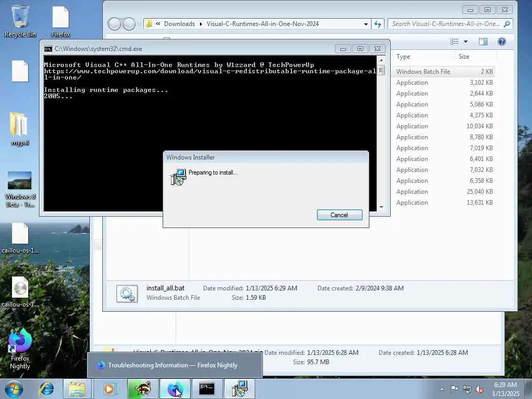Screen dimensions: 532x399
Task: Open the Recycle Bin desktop icon
Action: [20, 21]
